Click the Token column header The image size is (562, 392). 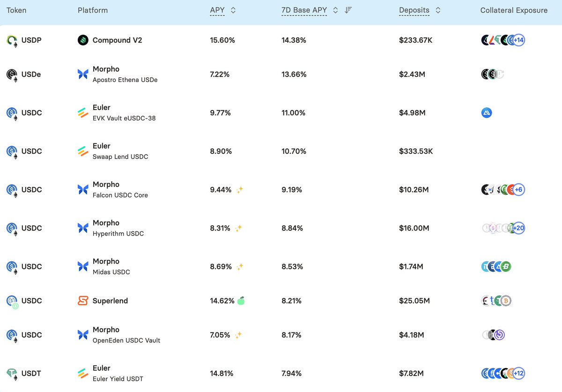(16, 10)
